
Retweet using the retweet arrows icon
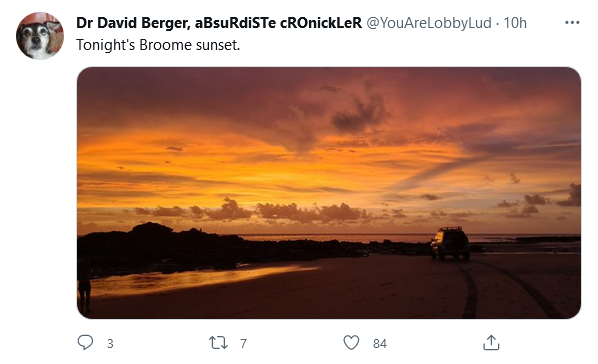218,343
